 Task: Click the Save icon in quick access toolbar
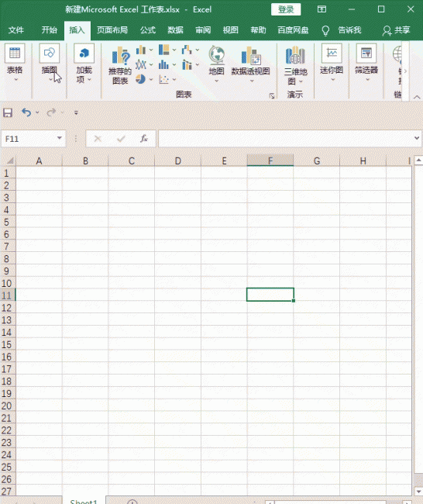pyautogui.click(x=8, y=112)
